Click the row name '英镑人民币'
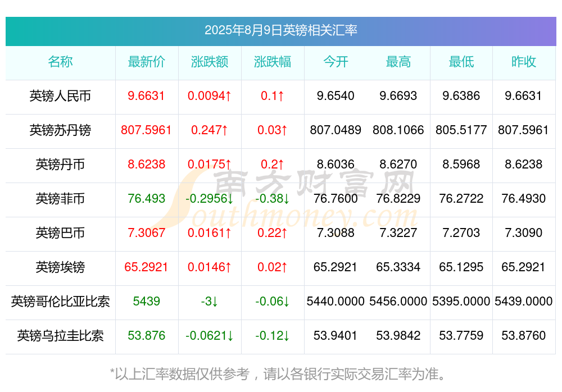The width and height of the screenshot is (562, 392). tap(60, 96)
